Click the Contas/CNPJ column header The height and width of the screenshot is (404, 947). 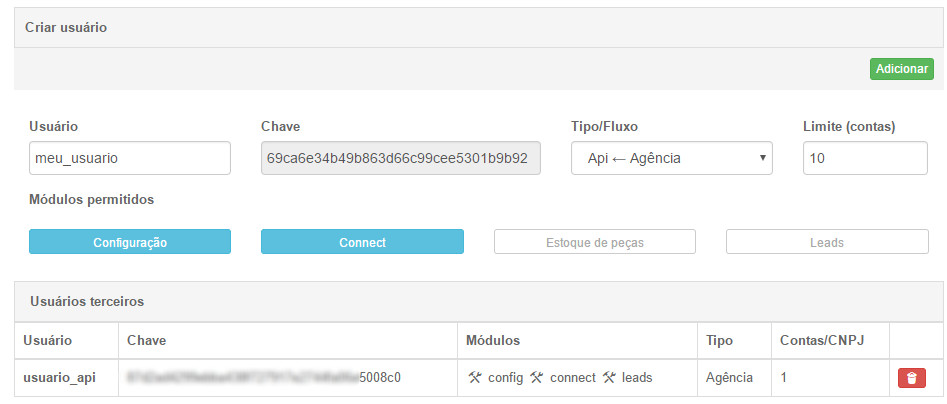tap(822, 341)
